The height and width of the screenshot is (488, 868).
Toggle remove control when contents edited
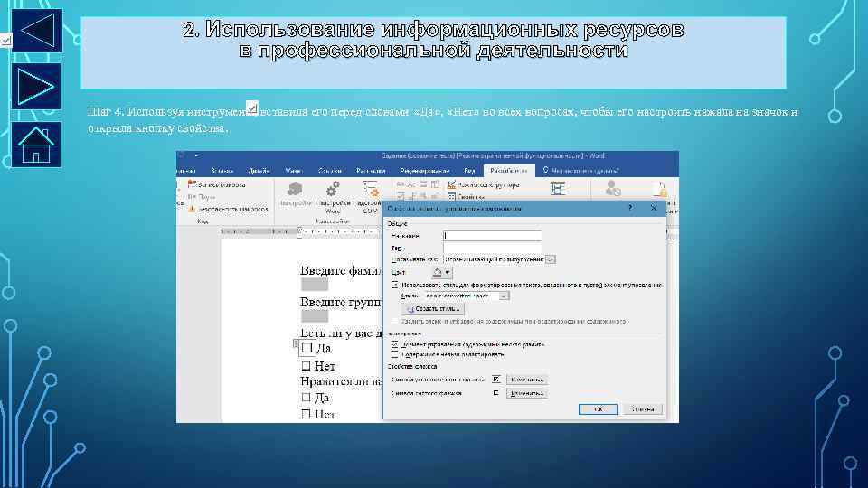[x=395, y=321]
